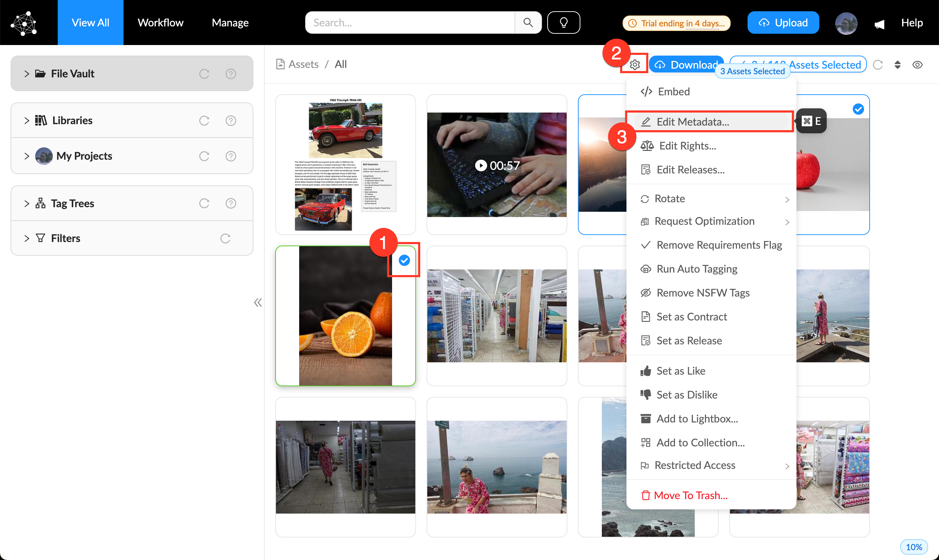Click the 10% zoom indicator
The width and height of the screenshot is (939, 560).
tap(914, 547)
